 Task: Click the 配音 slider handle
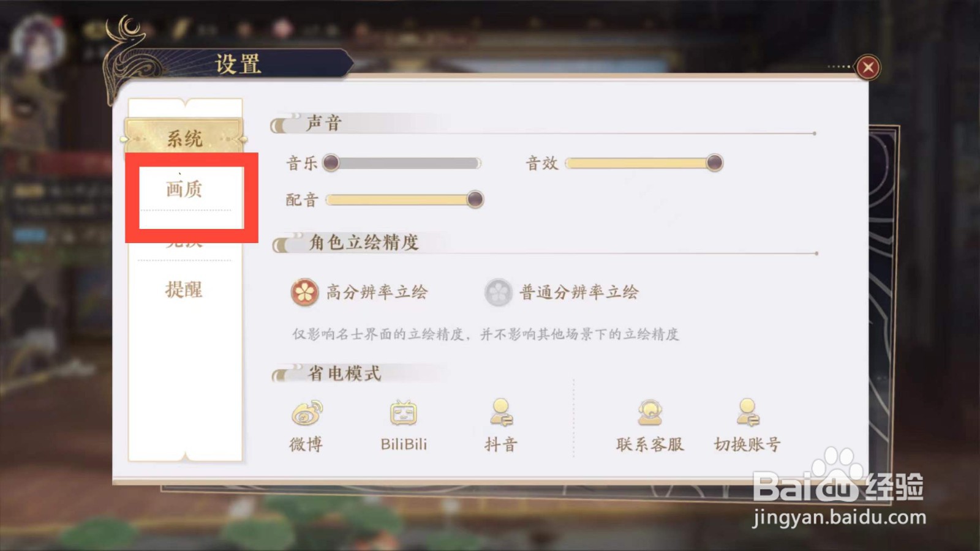(475, 200)
